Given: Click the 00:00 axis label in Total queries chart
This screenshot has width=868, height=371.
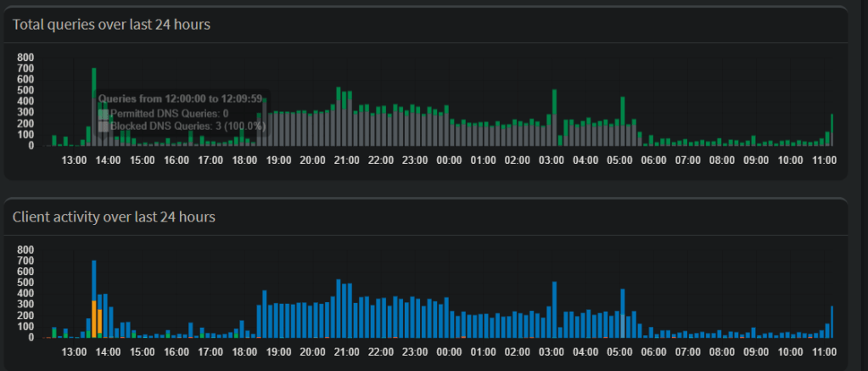Looking at the screenshot, I should [x=449, y=160].
